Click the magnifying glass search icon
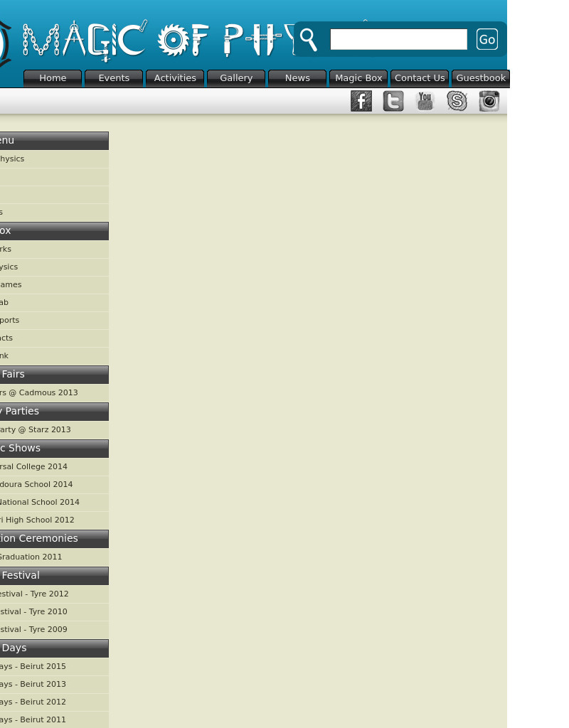 tap(309, 39)
